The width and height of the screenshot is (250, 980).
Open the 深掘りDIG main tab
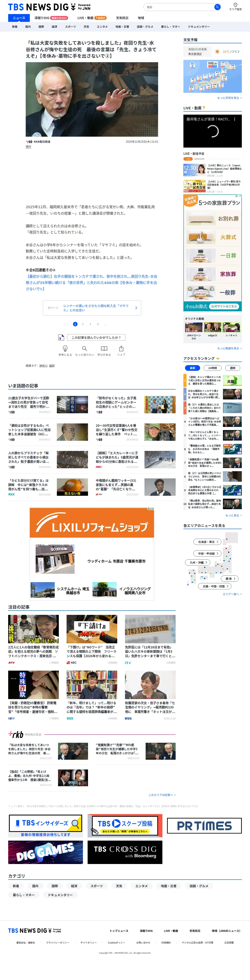pos(51,18)
